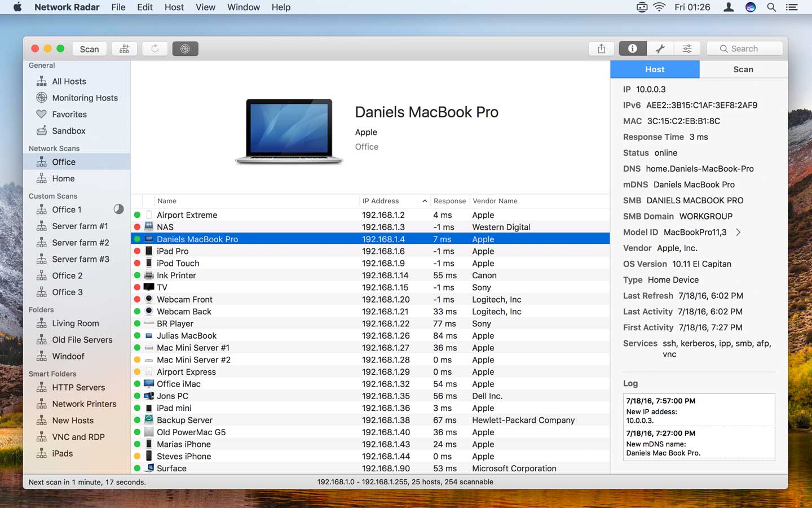Click the IP Address column sort arrow
Screen dimensions: 812x508
[x=426, y=201]
